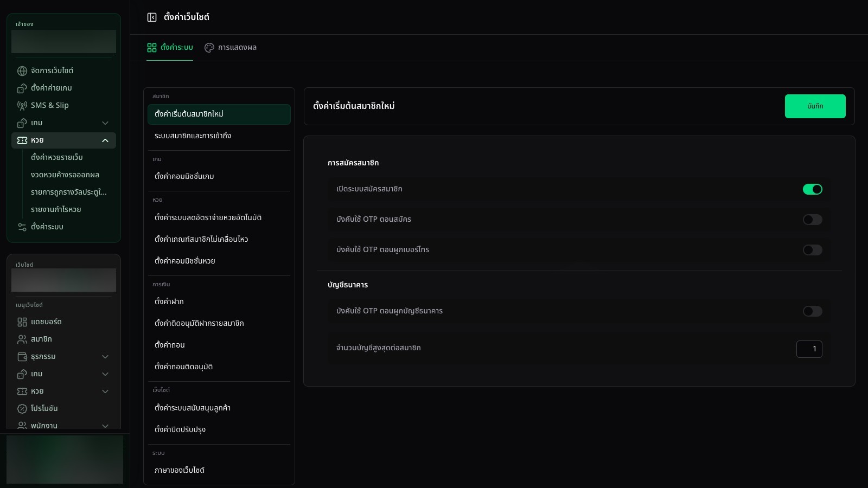The image size is (868, 488).
Task: Collapse the sidebar panel icon in header
Action: (x=152, y=17)
